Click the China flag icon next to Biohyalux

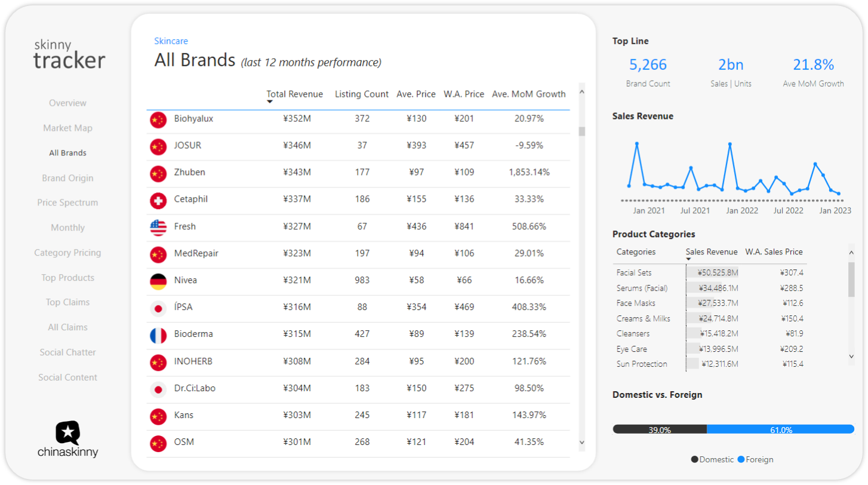coord(158,119)
